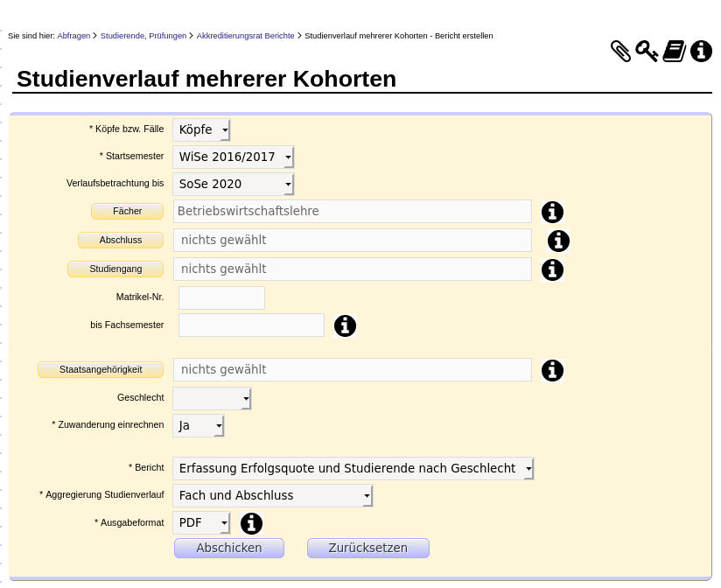
Task: Click the Fächer selection button
Action: pyautogui.click(x=128, y=212)
